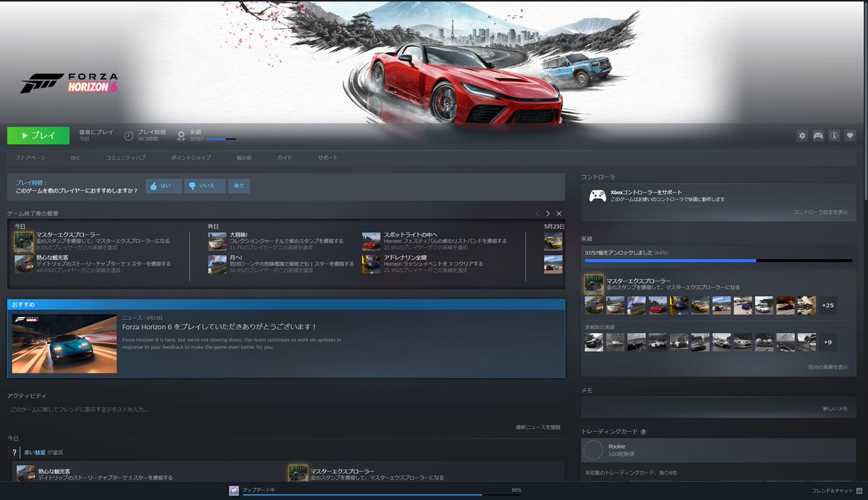Expand +9 more locked achievements
Screen dimensions: 868x500
click(x=827, y=342)
